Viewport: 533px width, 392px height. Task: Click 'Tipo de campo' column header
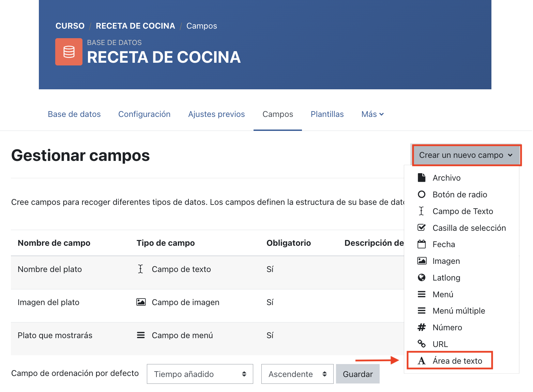point(166,243)
